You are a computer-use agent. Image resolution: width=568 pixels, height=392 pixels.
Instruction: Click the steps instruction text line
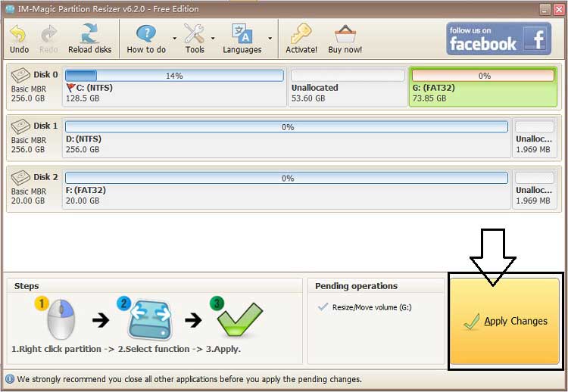(x=126, y=349)
